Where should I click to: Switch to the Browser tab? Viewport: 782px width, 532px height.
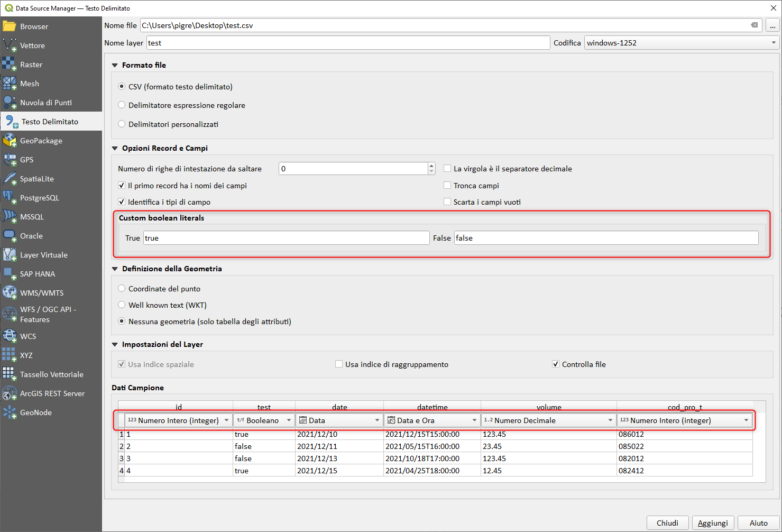pyautogui.click(x=34, y=26)
